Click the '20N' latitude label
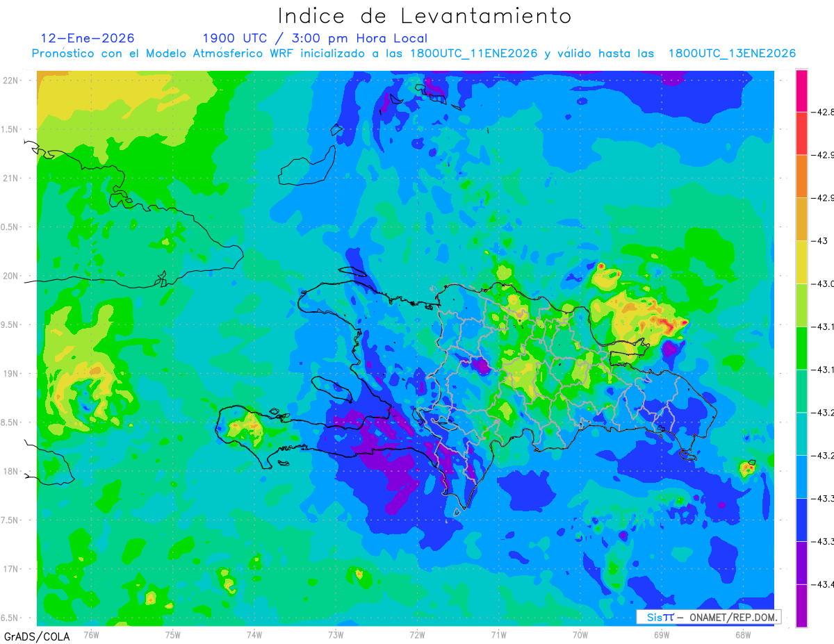Viewport: 834px width, 644px height. [x=11, y=276]
